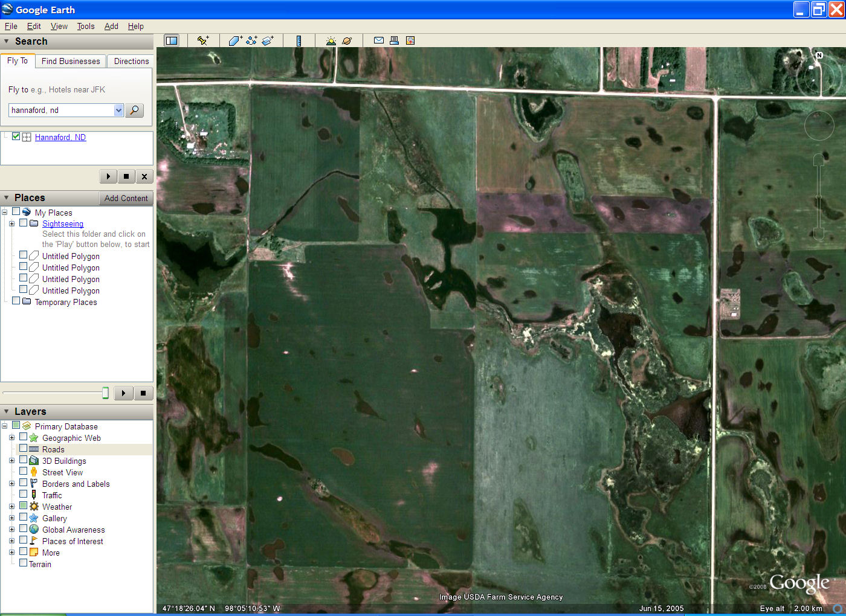
Task: Click the Global Awareness globe icon
Action: pos(34,530)
